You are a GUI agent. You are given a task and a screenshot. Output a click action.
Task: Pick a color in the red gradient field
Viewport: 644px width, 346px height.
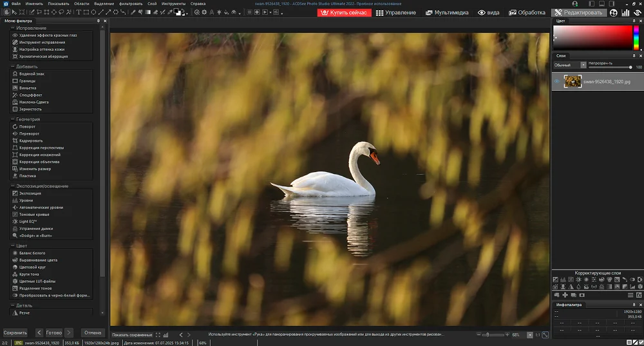coord(592,38)
